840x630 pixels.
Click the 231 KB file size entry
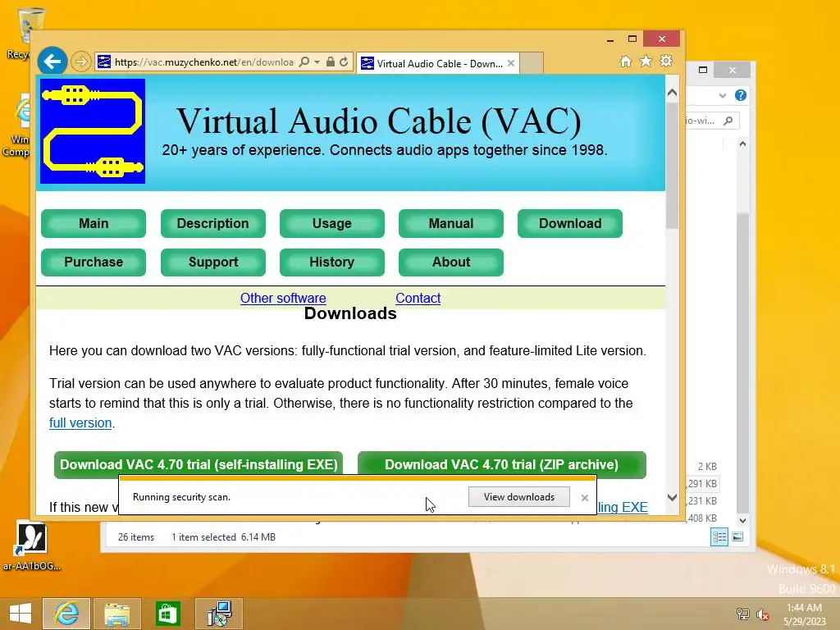702,500
